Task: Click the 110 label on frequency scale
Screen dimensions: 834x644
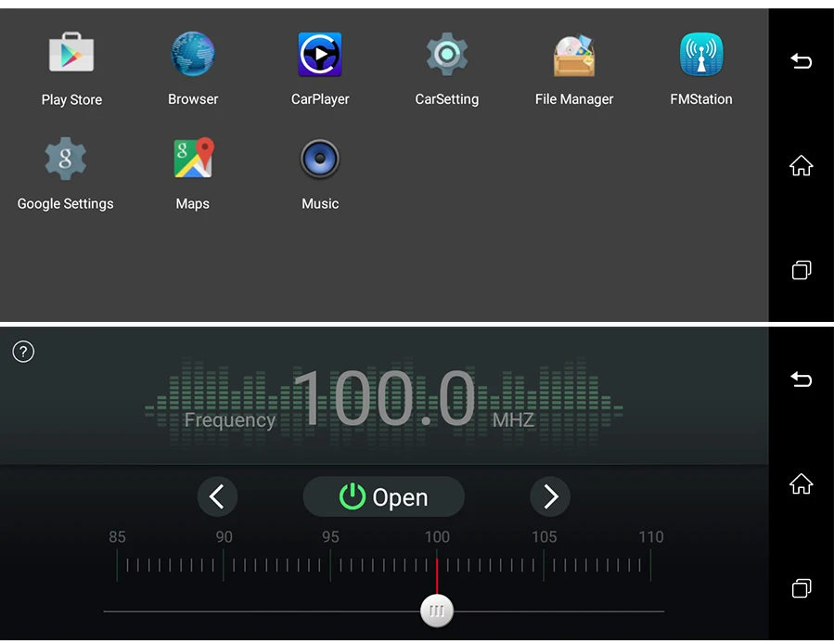Action: point(651,537)
